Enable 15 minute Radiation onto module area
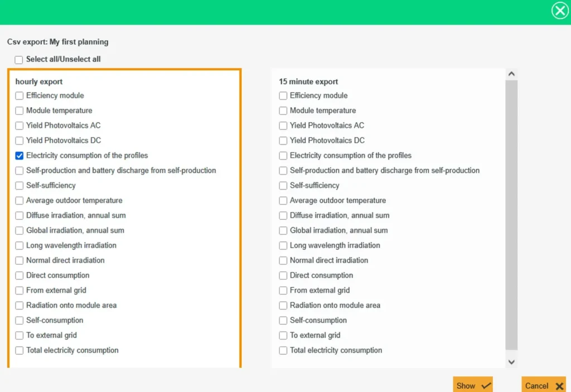The width and height of the screenshot is (571, 392). click(x=283, y=306)
